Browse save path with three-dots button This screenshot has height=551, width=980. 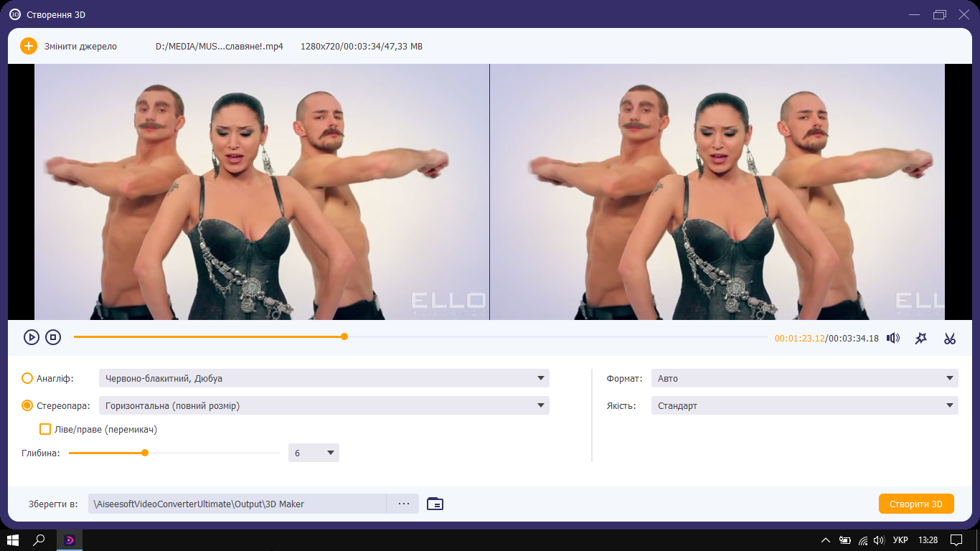tap(403, 504)
